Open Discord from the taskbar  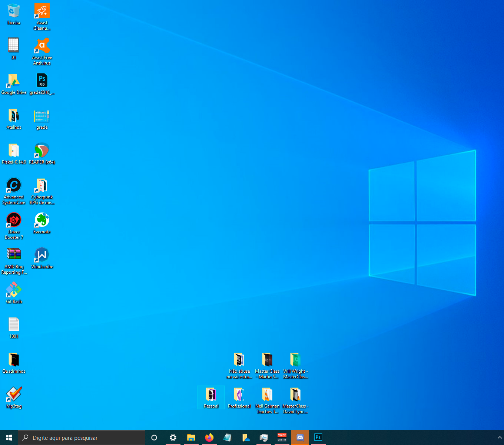(300, 438)
